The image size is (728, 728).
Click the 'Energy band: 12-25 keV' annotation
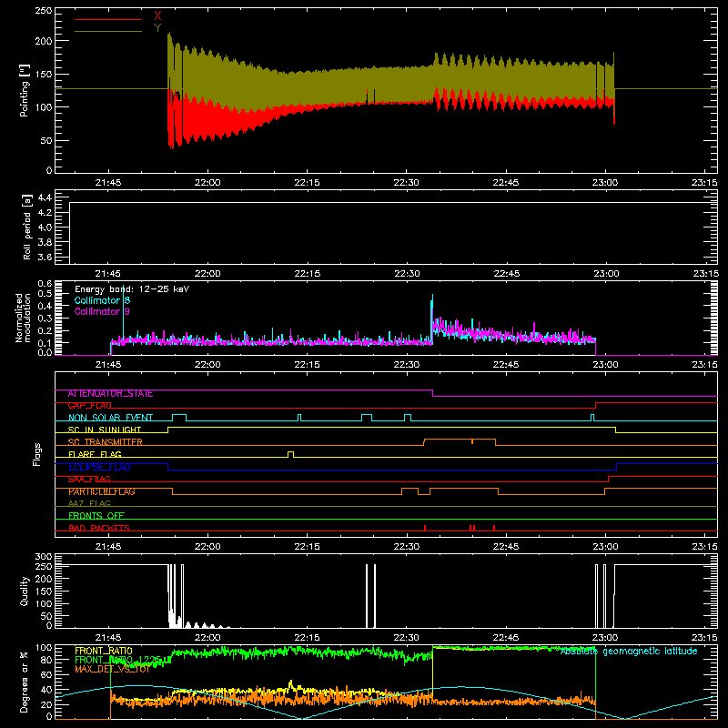coord(132,289)
